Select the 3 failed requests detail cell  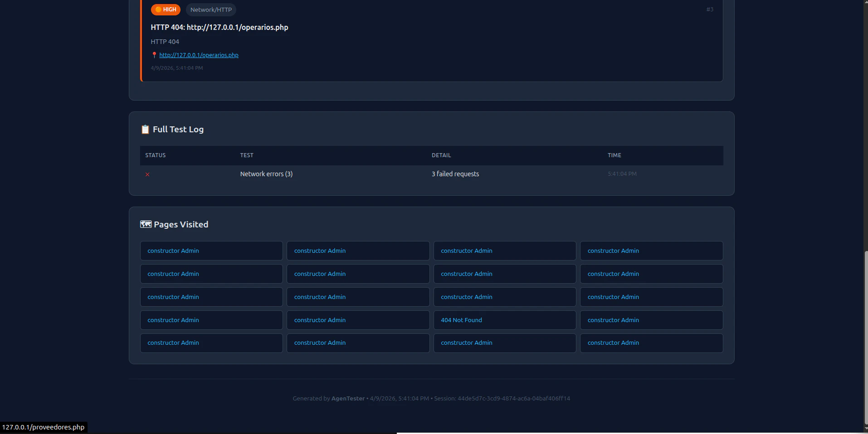tap(455, 174)
